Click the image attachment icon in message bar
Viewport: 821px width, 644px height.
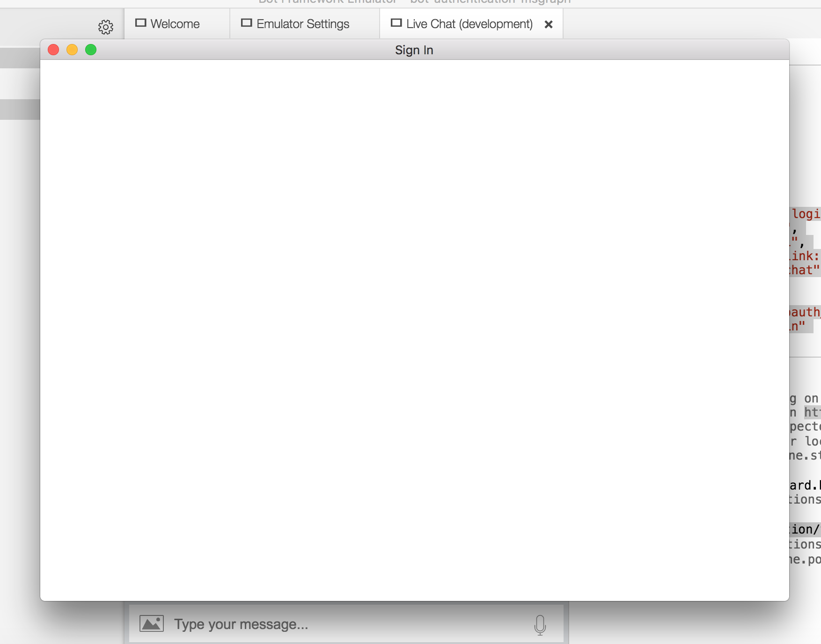[x=150, y=623]
